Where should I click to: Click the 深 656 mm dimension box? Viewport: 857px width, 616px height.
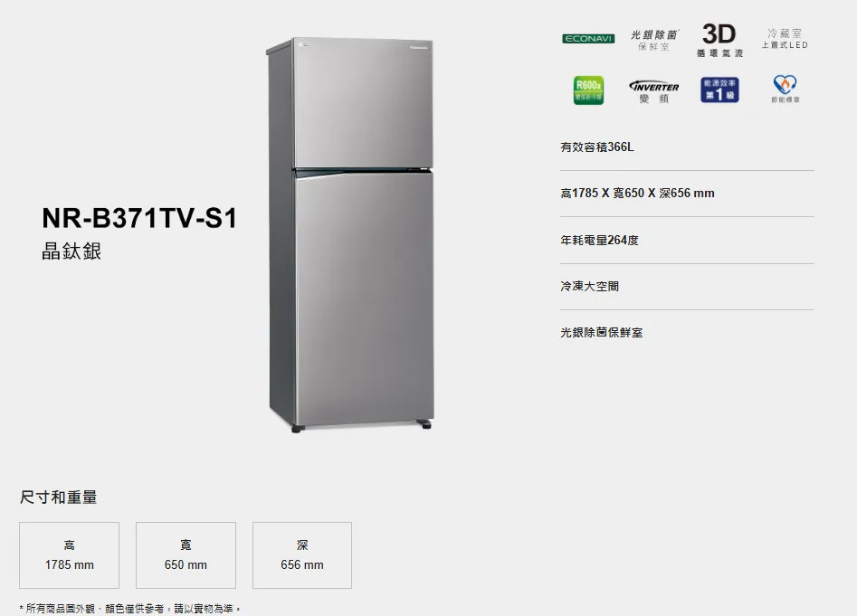click(x=302, y=555)
